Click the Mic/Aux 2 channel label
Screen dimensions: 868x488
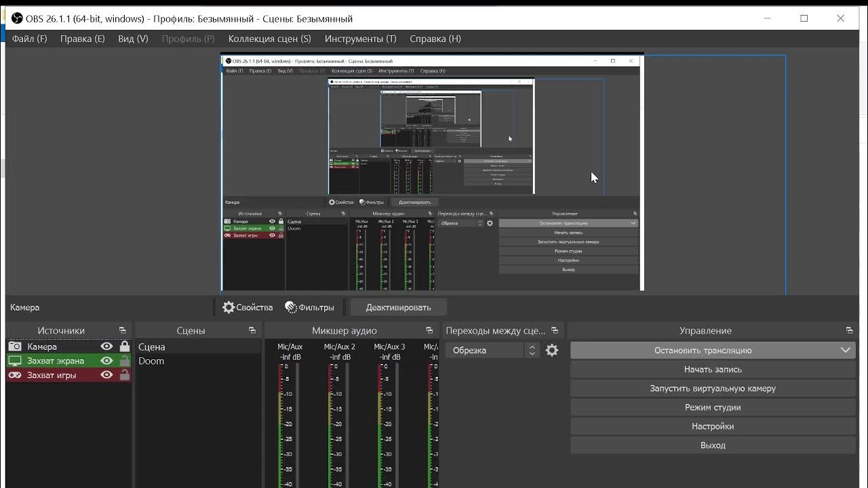[340, 346]
